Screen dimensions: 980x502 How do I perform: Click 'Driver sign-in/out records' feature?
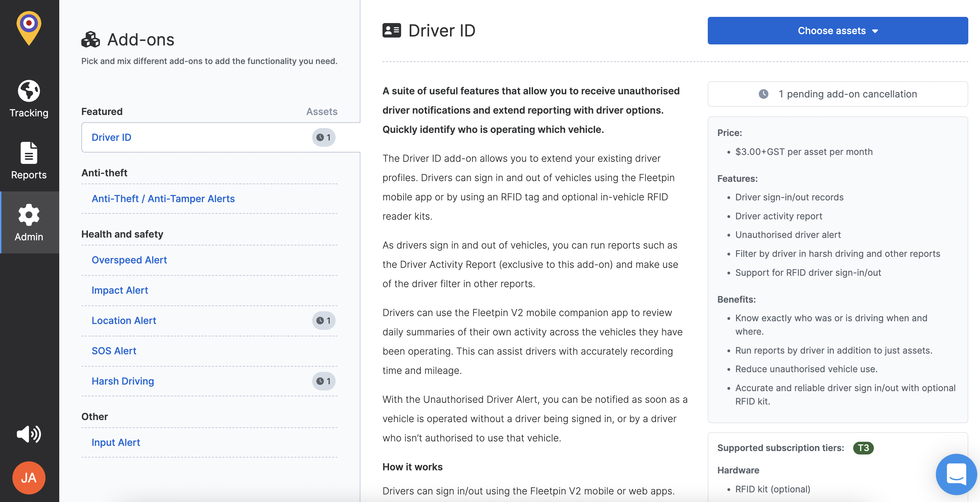pos(789,197)
